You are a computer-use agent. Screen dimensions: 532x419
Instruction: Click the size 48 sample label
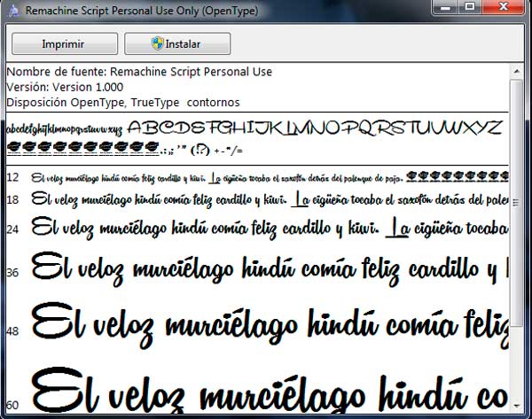coord(12,331)
